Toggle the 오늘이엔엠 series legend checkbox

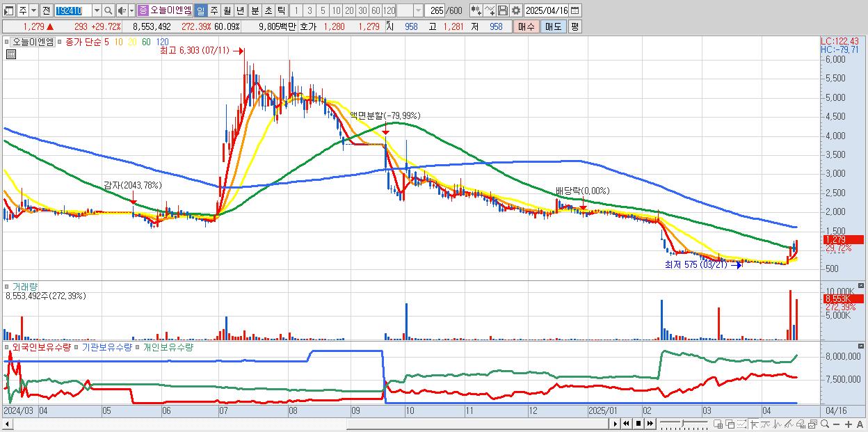coord(8,42)
